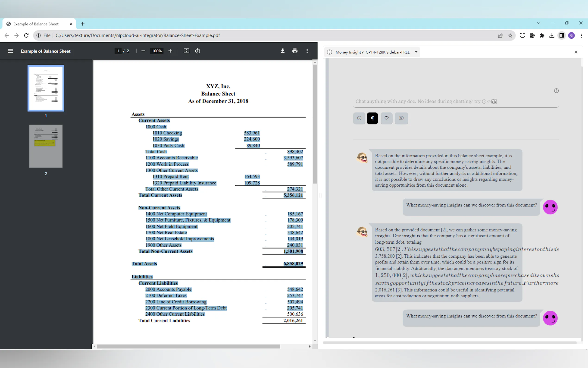The width and height of the screenshot is (588, 368).
Task: Select page 1 thumbnail
Action: [46, 88]
